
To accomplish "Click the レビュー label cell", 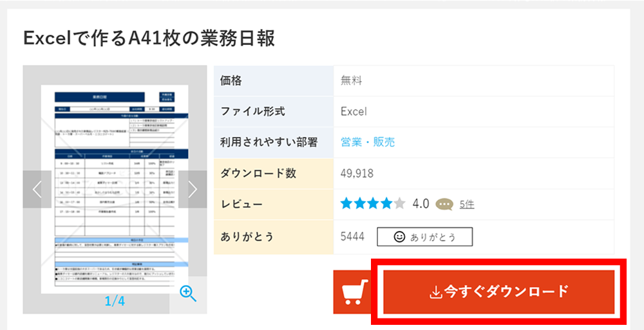I will (x=274, y=204).
